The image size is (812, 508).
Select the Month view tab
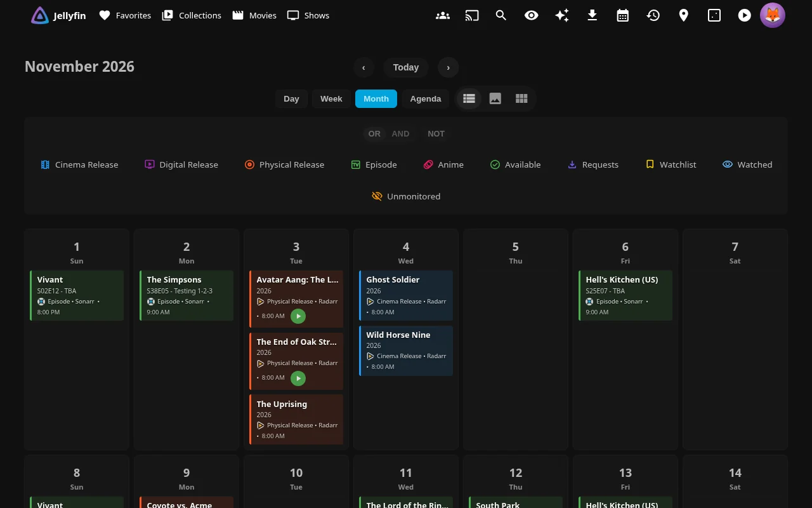tap(376, 98)
